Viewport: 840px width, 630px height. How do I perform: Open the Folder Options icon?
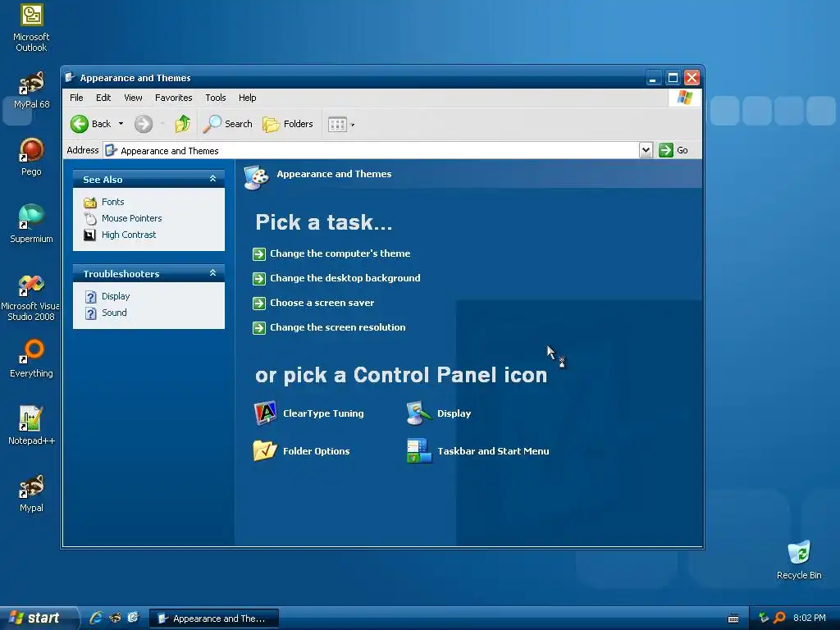(265, 450)
